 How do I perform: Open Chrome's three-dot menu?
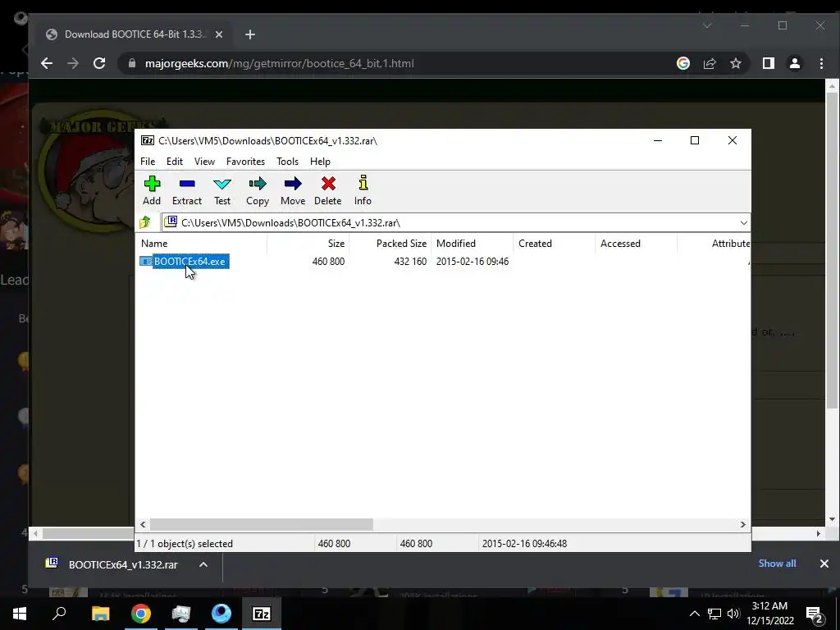click(821, 63)
